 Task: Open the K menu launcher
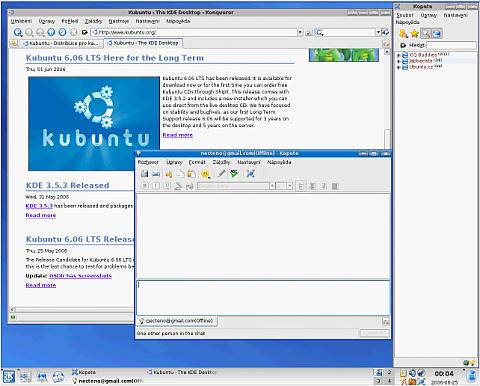click(x=8, y=377)
